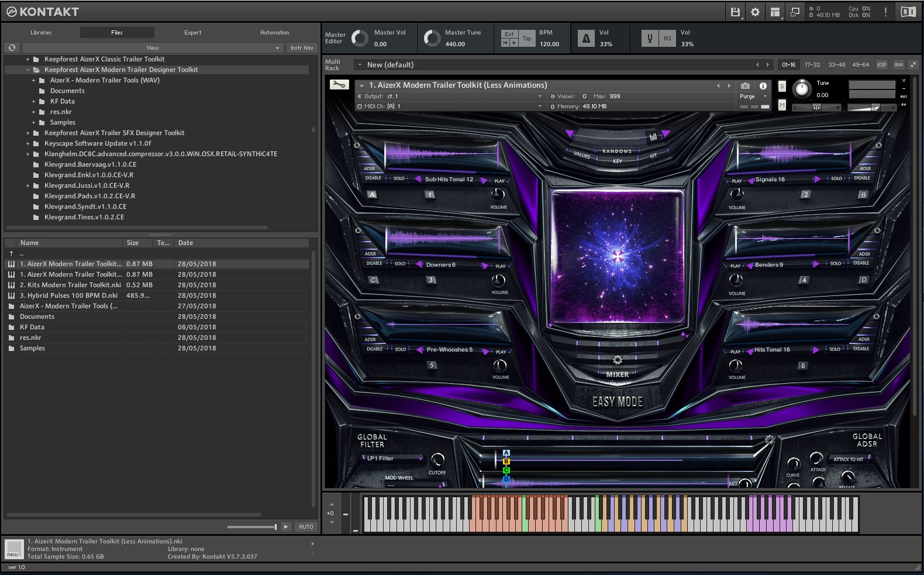Open the Purge dropdown menu
Viewport: 924px width, 575px height.
click(x=752, y=96)
